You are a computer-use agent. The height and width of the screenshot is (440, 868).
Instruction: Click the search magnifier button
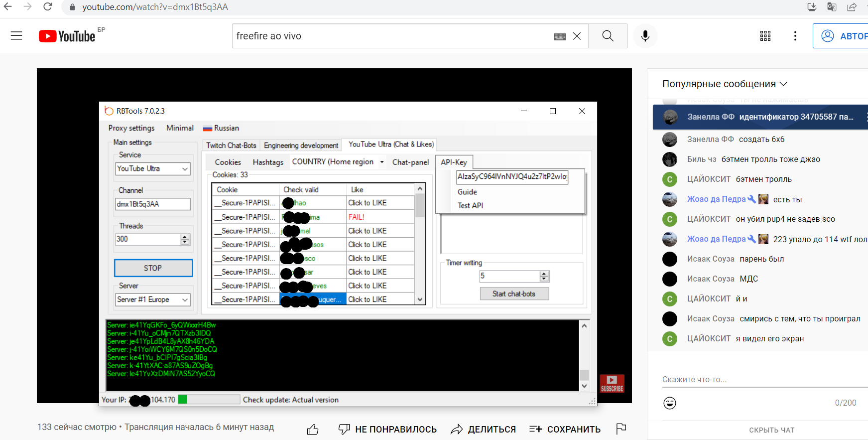tap(608, 36)
